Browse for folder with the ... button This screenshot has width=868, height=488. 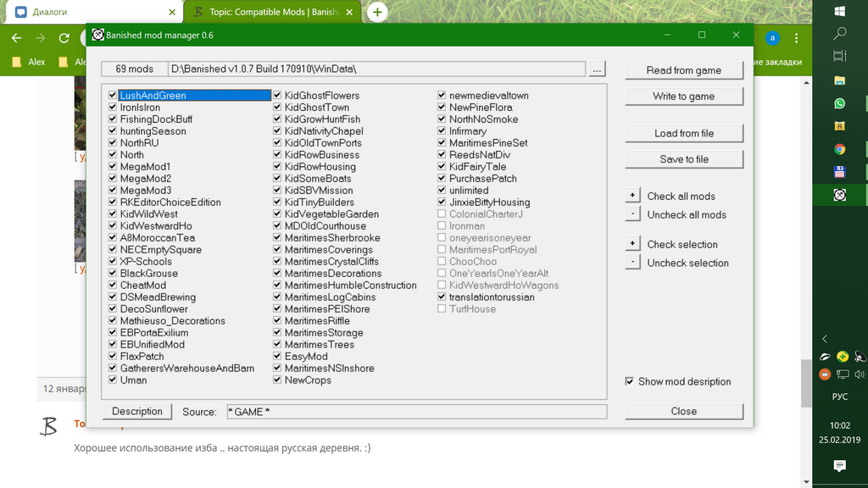[597, 69]
